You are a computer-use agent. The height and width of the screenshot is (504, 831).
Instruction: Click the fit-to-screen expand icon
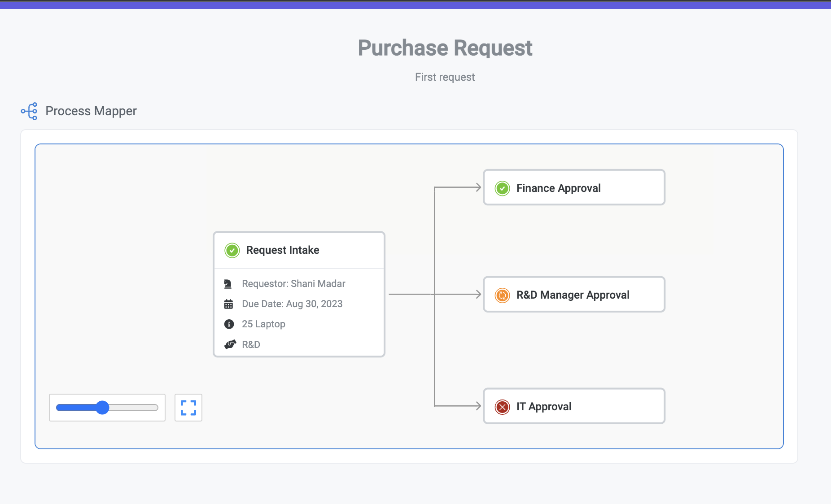(188, 408)
